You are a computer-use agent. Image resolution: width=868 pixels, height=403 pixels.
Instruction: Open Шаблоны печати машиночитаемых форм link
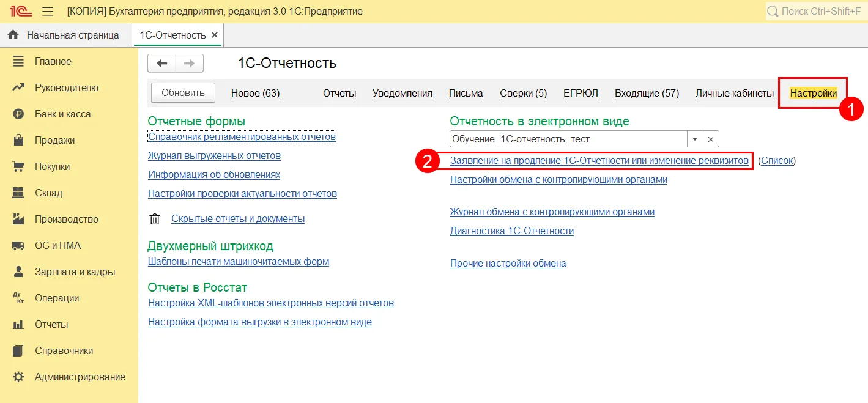(x=239, y=261)
